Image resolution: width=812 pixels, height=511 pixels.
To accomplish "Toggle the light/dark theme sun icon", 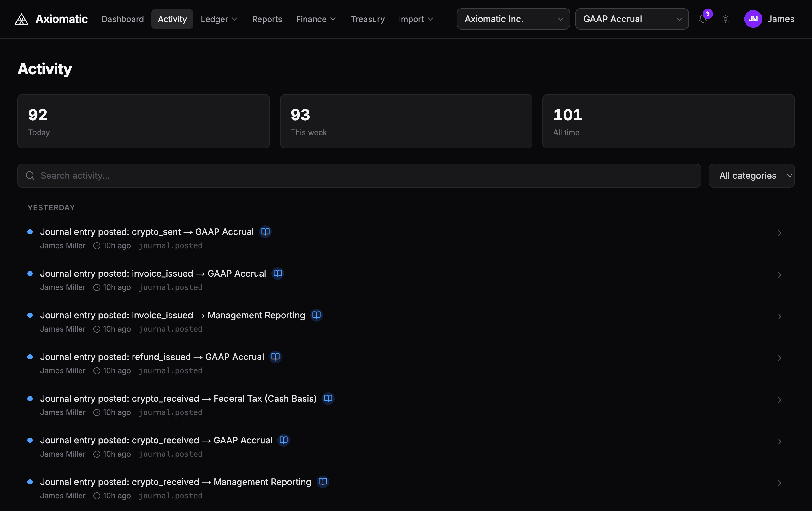I will 726,19.
